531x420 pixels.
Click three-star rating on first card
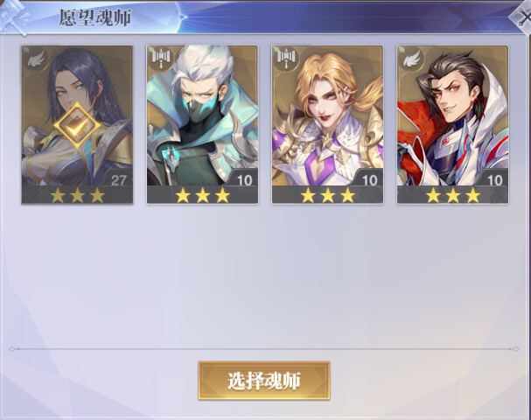77,195
